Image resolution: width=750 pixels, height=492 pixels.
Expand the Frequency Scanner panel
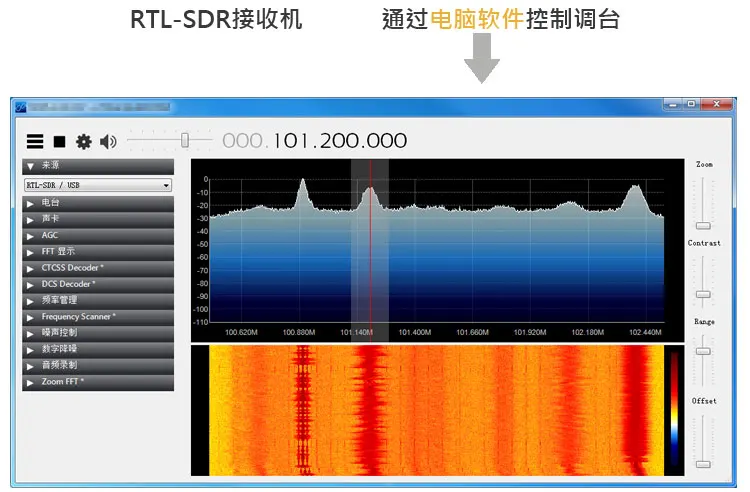point(98,317)
